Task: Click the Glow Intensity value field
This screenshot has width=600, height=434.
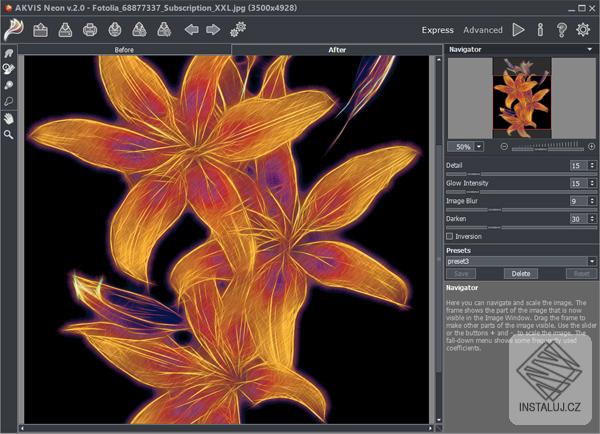Action: (579, 183)
